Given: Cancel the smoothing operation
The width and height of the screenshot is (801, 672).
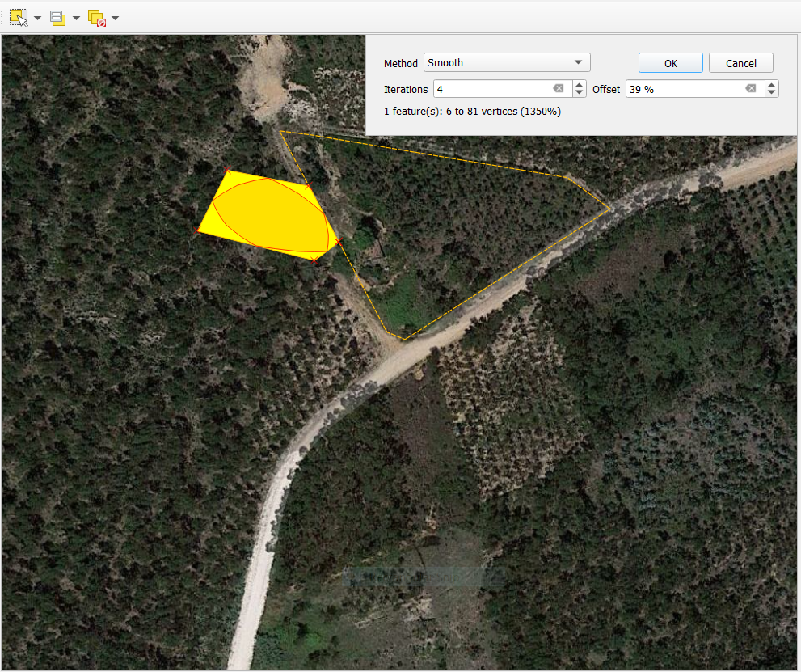Looking at the screenshot, I should tap(740, 62).
